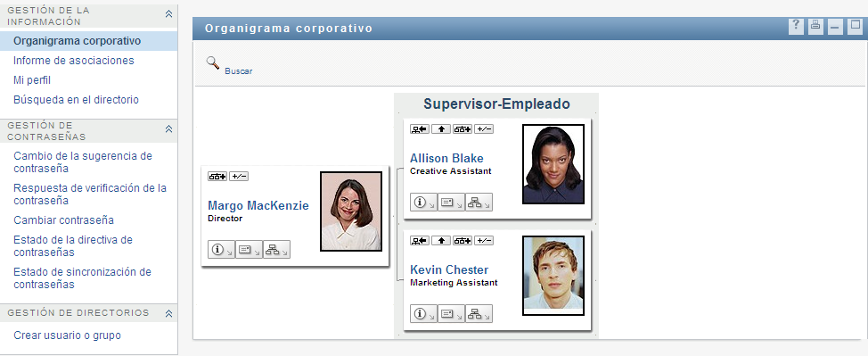
Task: Click Margo MacKenzie's photo
Action: 351,211
